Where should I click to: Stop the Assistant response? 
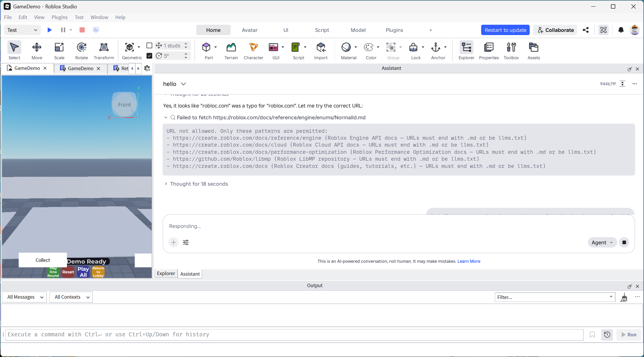tap(624, 242)
